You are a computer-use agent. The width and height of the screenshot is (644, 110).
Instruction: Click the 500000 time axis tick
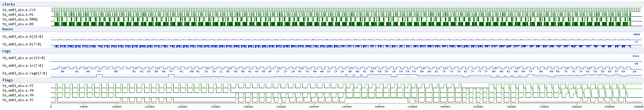point(379,107)
